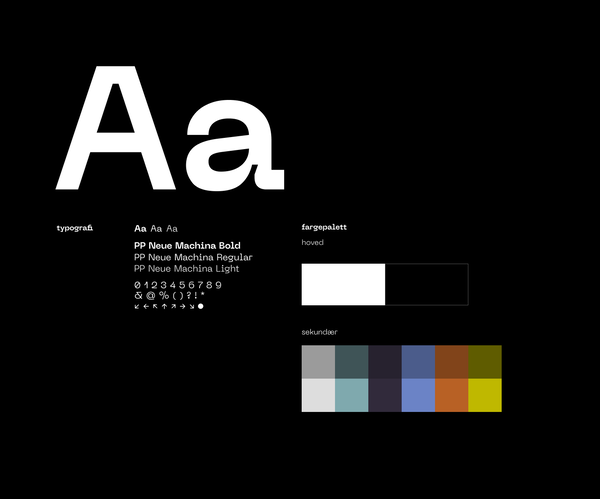Click the left arrow glyph

coord(146,307)
